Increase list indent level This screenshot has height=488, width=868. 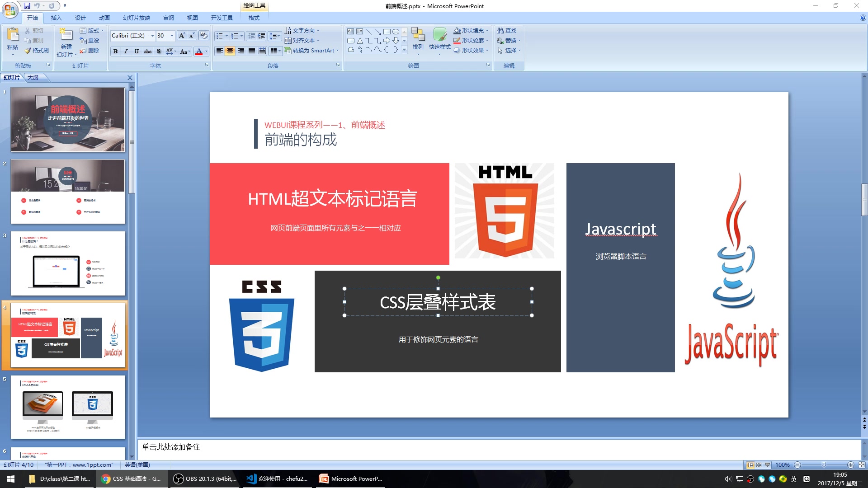261,36
